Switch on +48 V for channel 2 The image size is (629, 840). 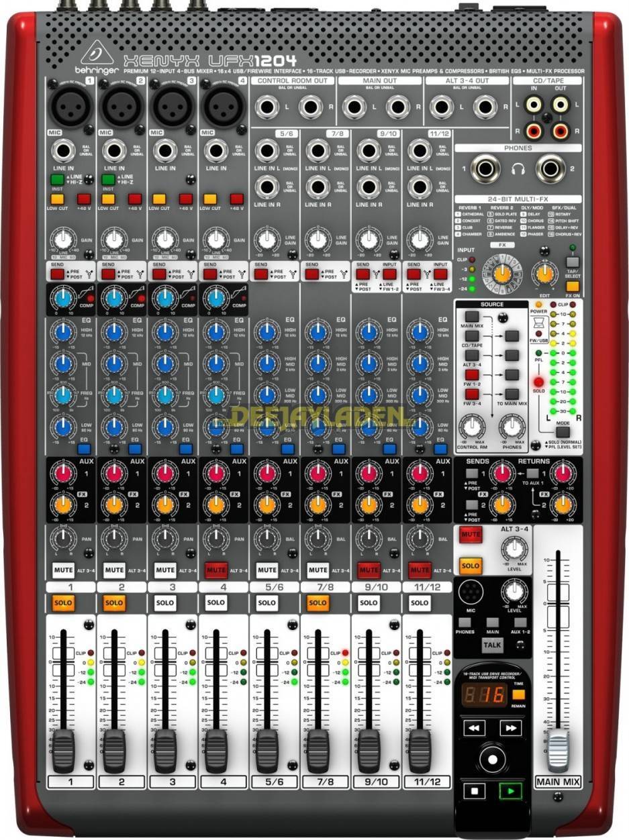tap(135, 199)
